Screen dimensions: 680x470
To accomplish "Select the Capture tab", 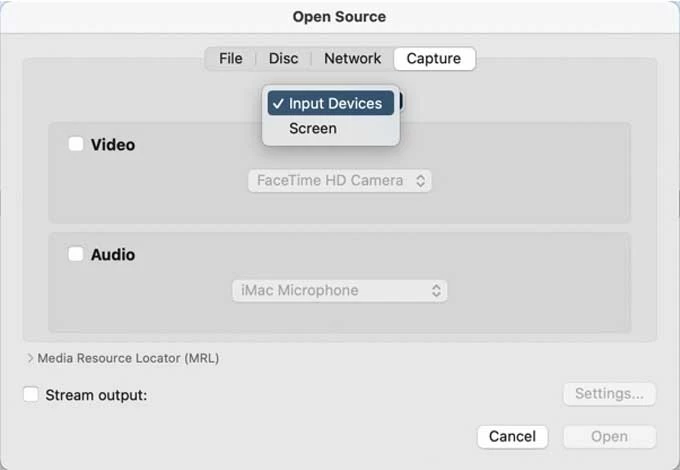I will tap(434, 59).
